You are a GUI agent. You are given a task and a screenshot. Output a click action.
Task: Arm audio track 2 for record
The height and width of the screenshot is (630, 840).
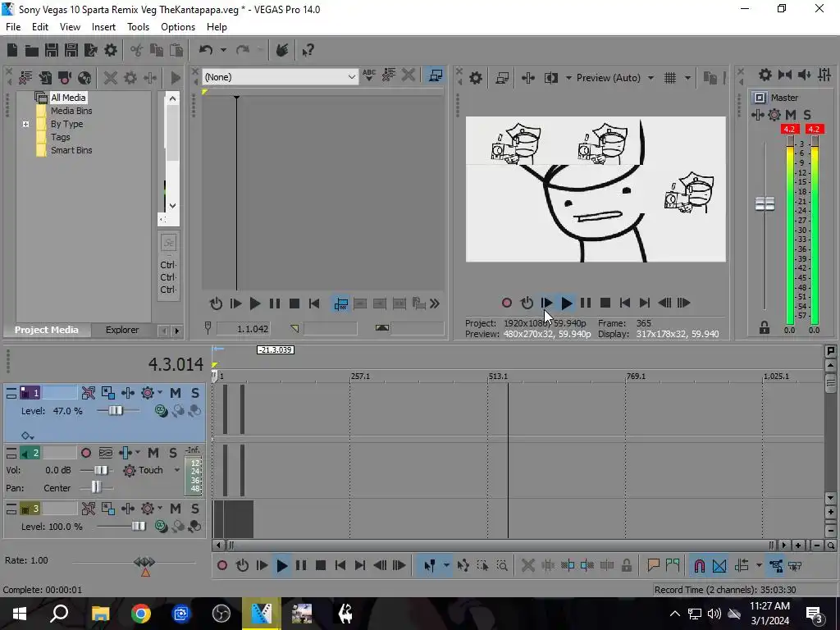[x=85, y=453]
